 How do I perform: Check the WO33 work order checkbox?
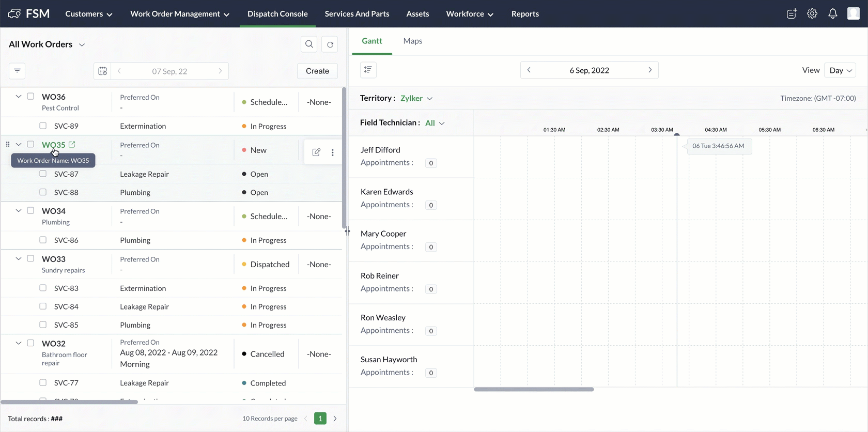pos(30,258)
